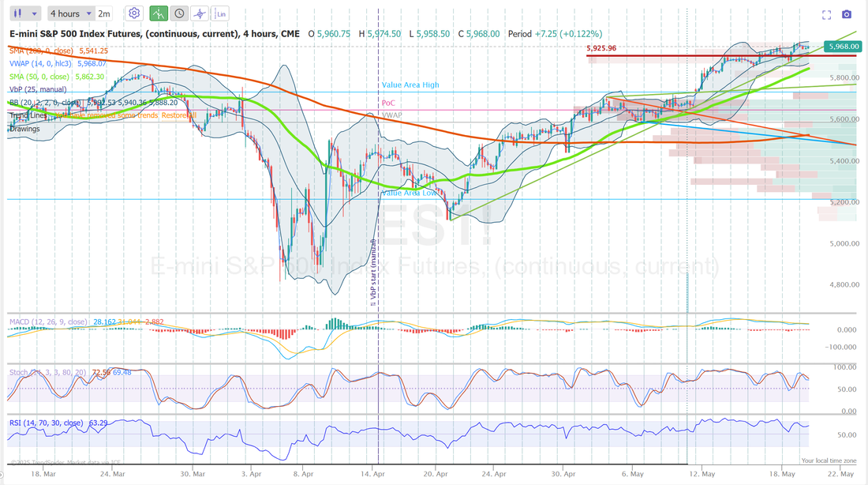Click the chart title E-mini S&P 500 Index Futures
This screenshot has width=868, height=485.
tap(155, 34)
